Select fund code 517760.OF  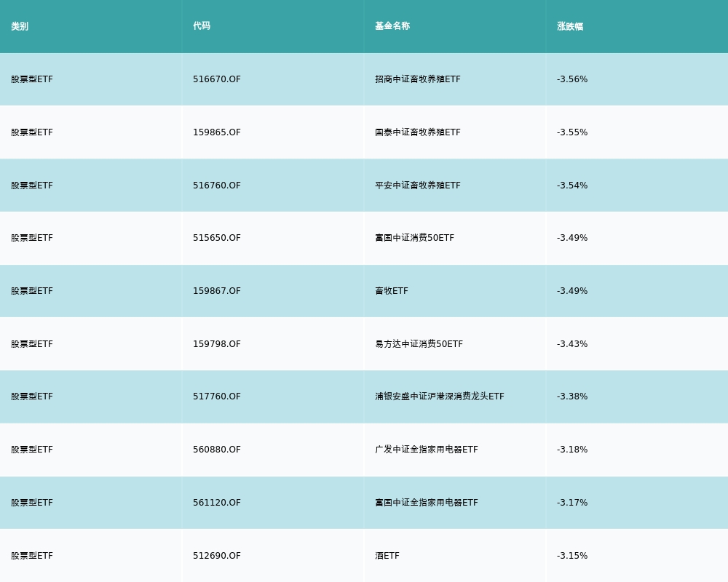click(x=217, y=396)
